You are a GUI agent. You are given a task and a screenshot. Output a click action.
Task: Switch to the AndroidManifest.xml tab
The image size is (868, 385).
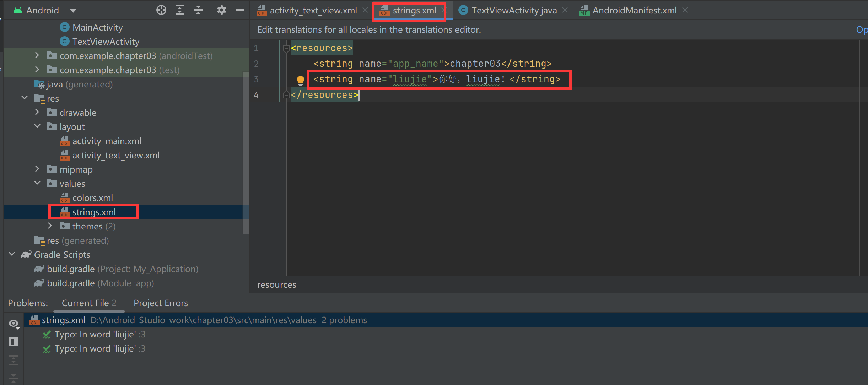pyautogui.click(x=634, y=11)
